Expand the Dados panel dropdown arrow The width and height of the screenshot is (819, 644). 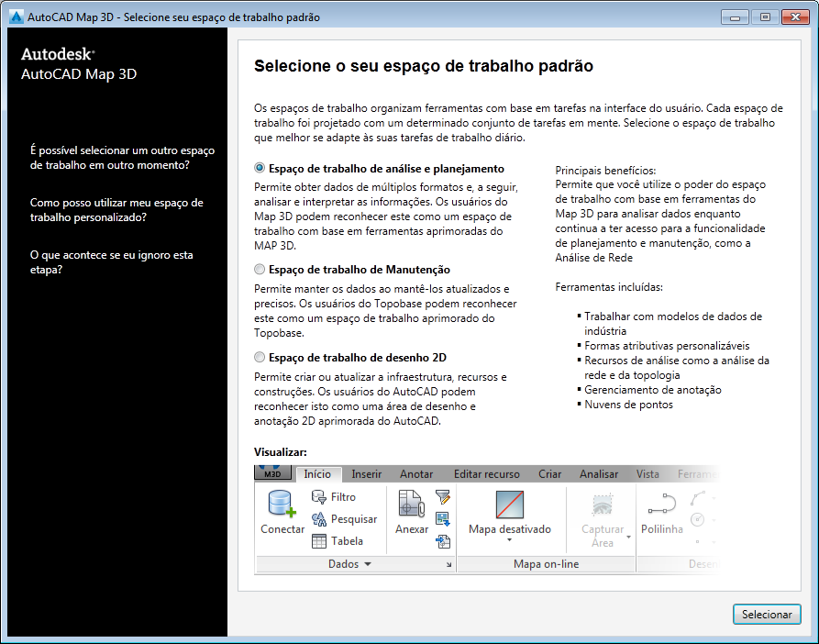click(x=368, y=564)
